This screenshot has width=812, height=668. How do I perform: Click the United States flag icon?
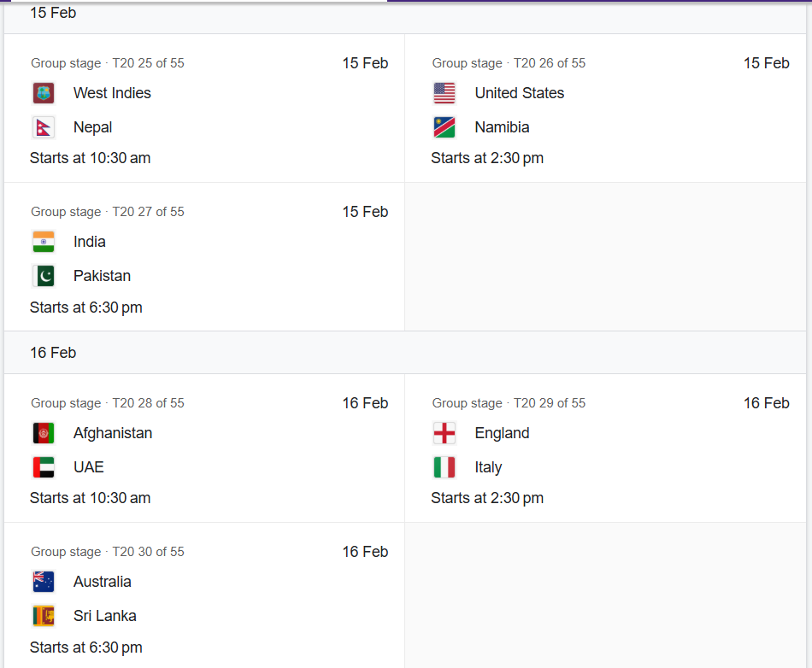point(444,93)
